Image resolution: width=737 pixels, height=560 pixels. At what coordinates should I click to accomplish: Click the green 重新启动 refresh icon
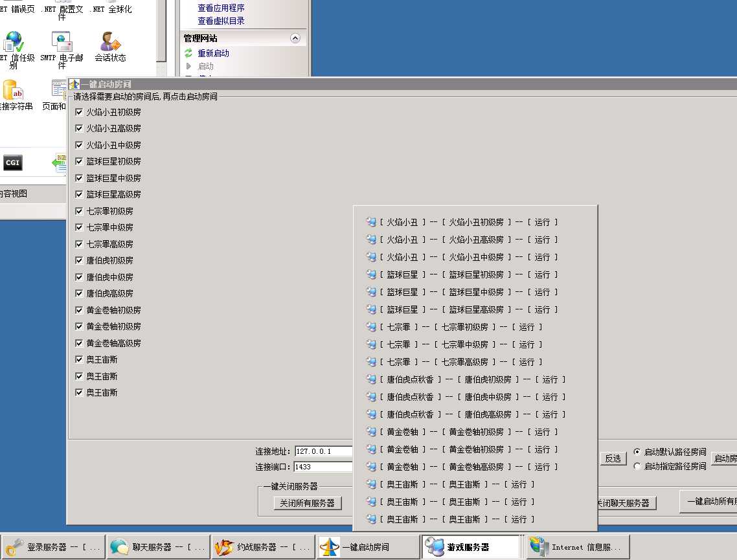188,54
